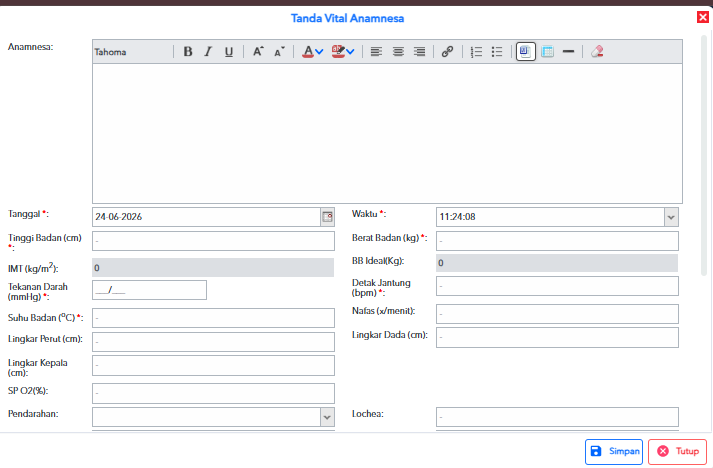This screenshot has width=713, height=468.
Task: Expand the Pendarahan dropdown arrow
Action: tap(327, 417)
